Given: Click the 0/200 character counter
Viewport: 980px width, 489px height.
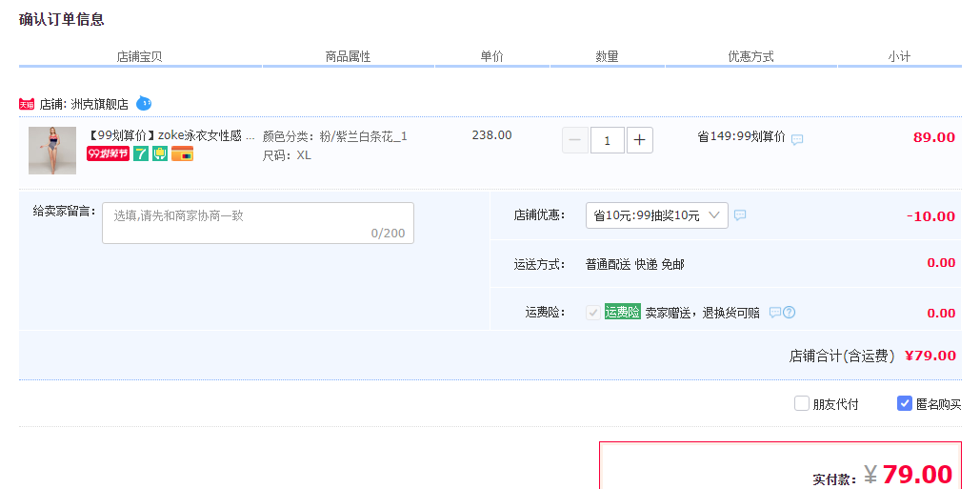Looking at the screenshot, I should coord(389,234).
